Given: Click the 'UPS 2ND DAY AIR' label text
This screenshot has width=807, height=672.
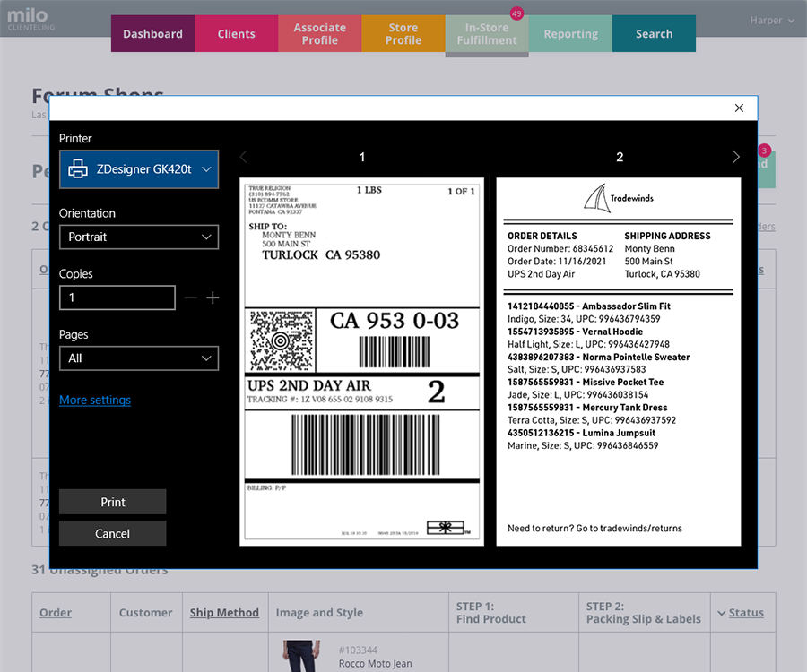Looking at the screenshot, I should coord(309,385).
